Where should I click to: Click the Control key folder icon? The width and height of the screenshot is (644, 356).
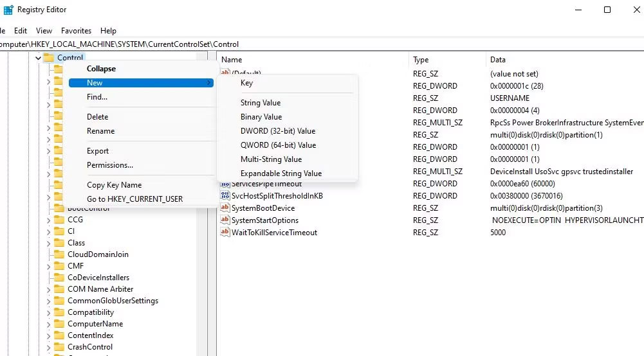(x=48, y=58)
